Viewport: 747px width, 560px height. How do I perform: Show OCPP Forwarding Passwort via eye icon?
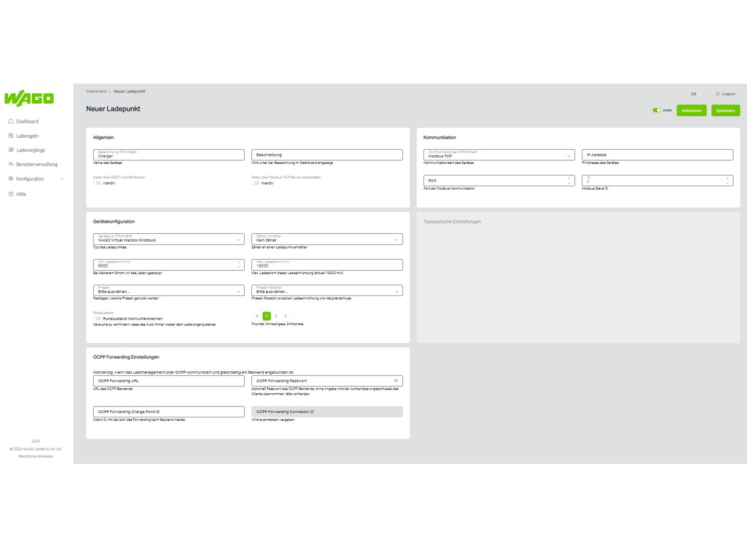tap(396, 381)
